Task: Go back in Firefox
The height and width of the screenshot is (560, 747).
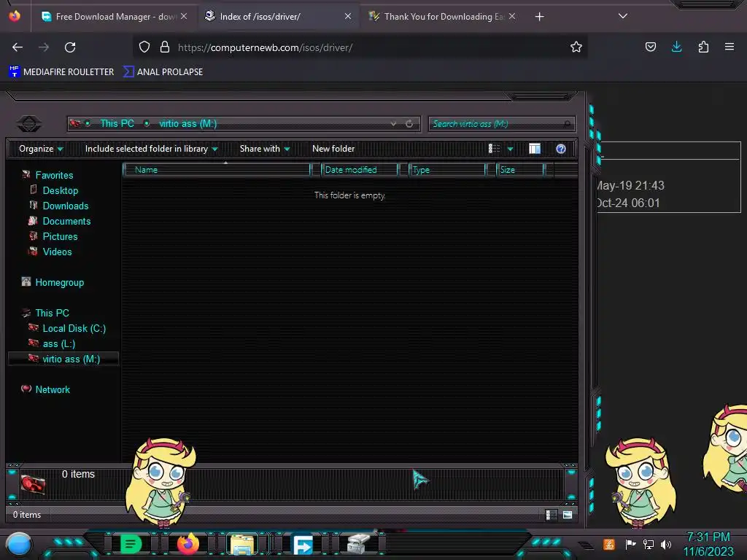Action: coord(18,47)
